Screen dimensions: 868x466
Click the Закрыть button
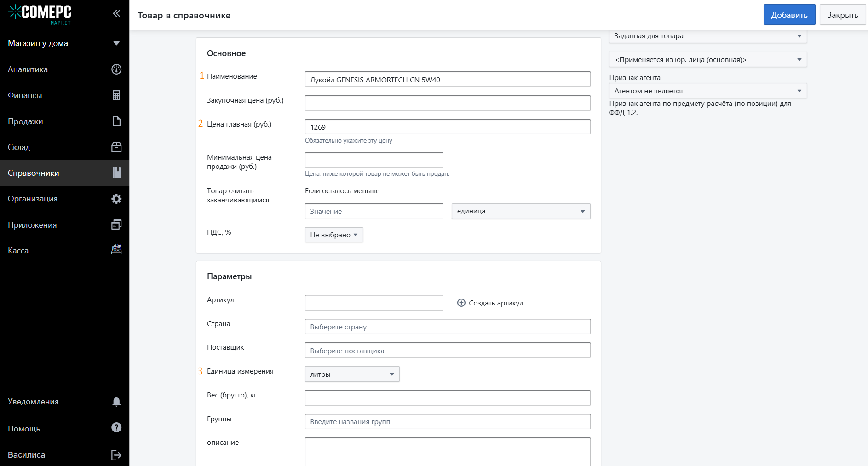[843, 15]
